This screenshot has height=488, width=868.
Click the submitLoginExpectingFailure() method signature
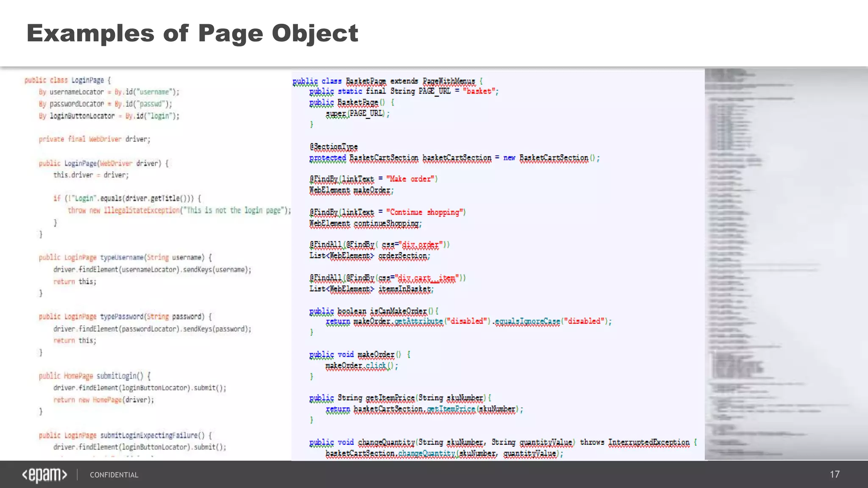[125, 435]
